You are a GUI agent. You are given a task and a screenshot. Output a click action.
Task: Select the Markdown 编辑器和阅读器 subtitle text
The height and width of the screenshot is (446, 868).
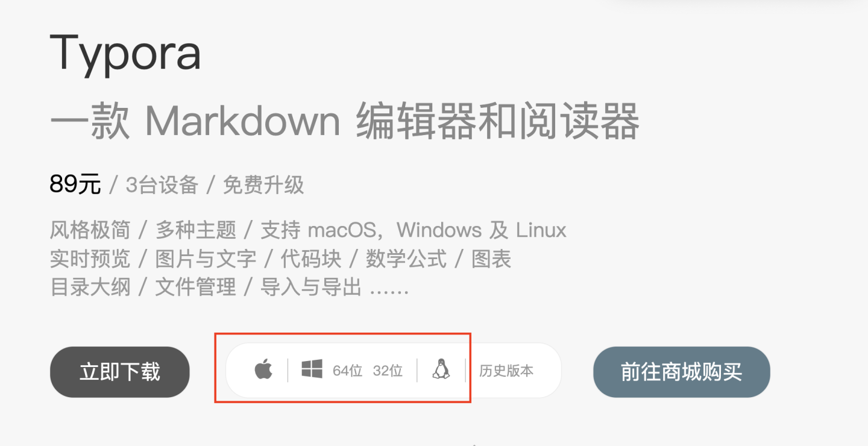pos(392,121)
